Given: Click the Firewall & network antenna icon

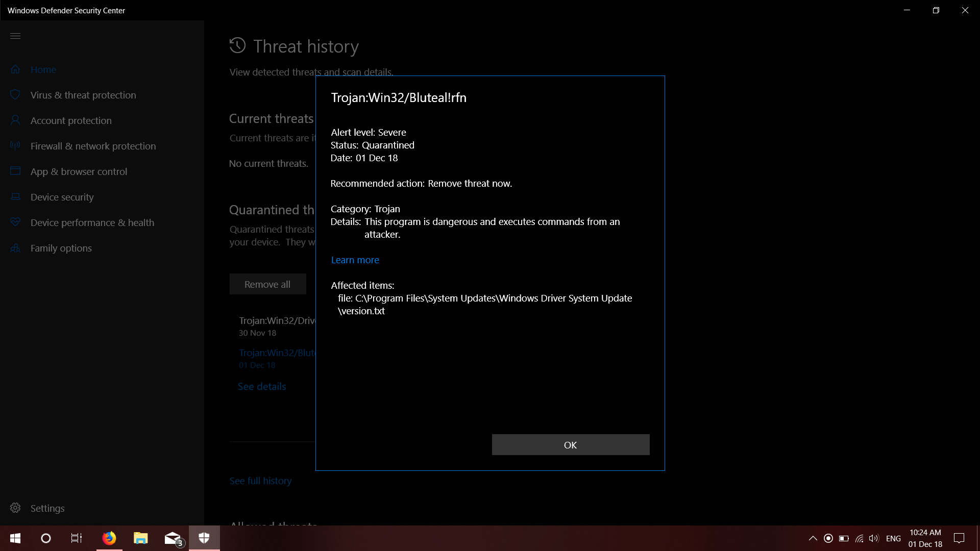Looking at the screenshot, I should click(x=15, y=146).
